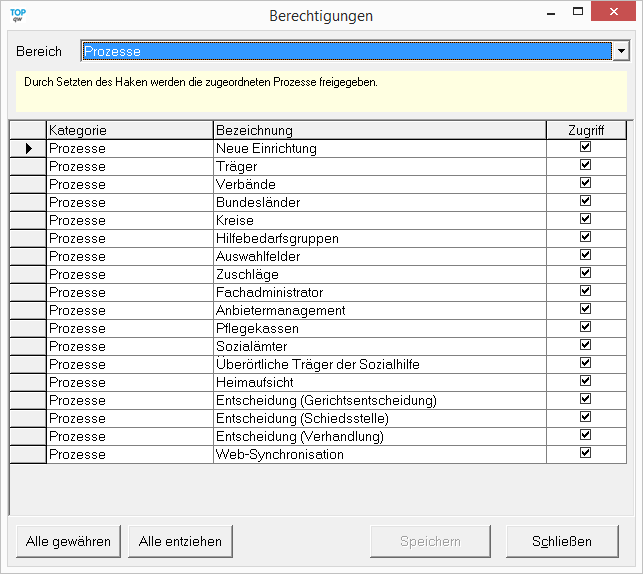Maximize the Berechtigungen window
Image resolution: width=643 pixels, height=574 pixels.
[x=579, y=14]
